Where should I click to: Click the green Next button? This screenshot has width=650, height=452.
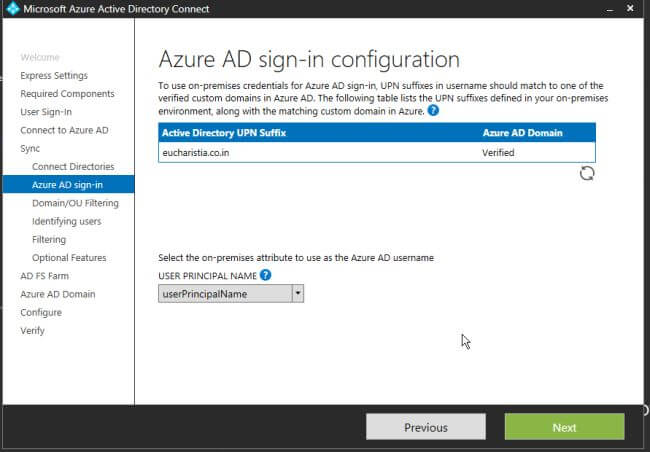pos(564,427)
